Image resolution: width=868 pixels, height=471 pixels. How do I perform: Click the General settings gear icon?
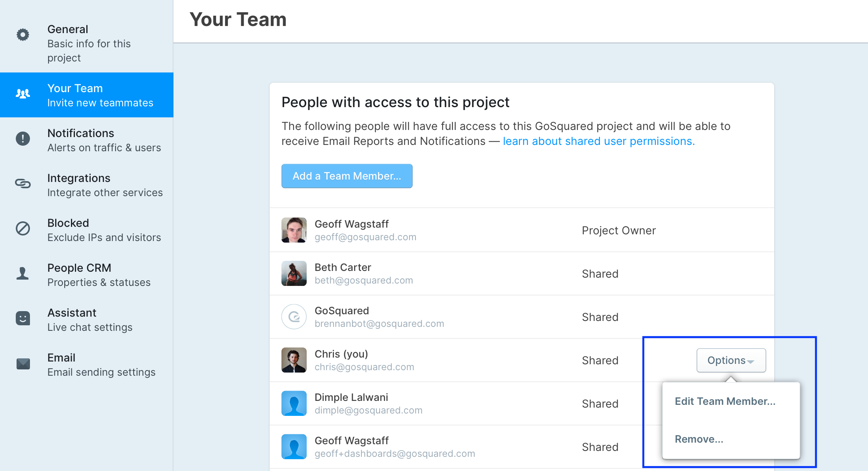tap(23, 35)
